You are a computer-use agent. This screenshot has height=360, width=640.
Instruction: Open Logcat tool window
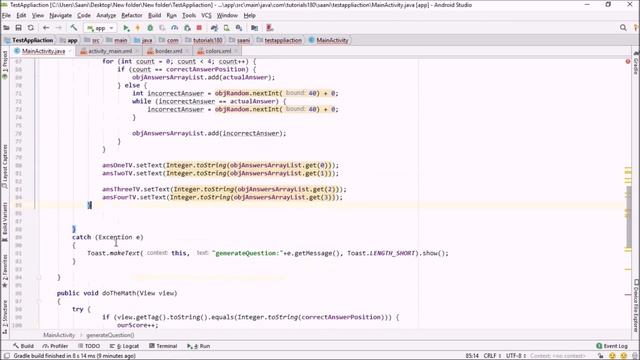pos(124,346)
